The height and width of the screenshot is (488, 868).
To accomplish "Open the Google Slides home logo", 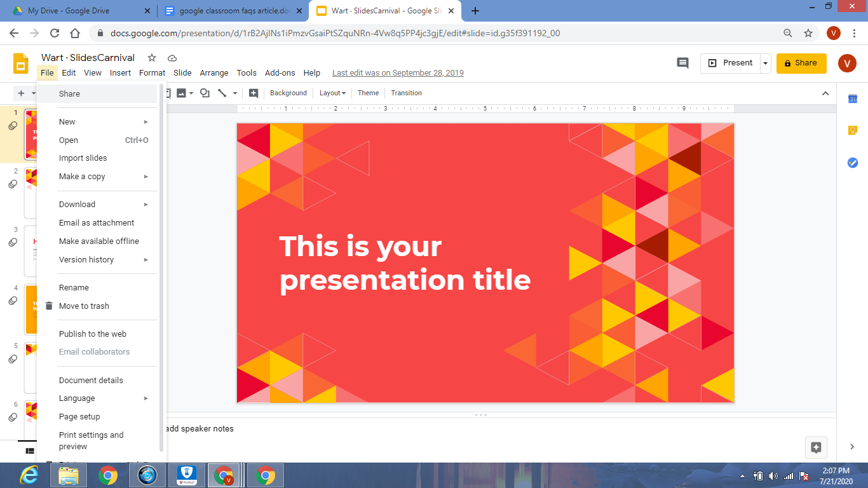I will pyautogui.click(x=22, y=64).
